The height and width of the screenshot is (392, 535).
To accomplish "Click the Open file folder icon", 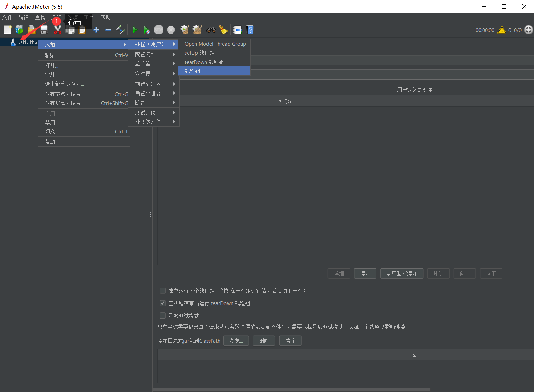I will (x=32, y=30).
